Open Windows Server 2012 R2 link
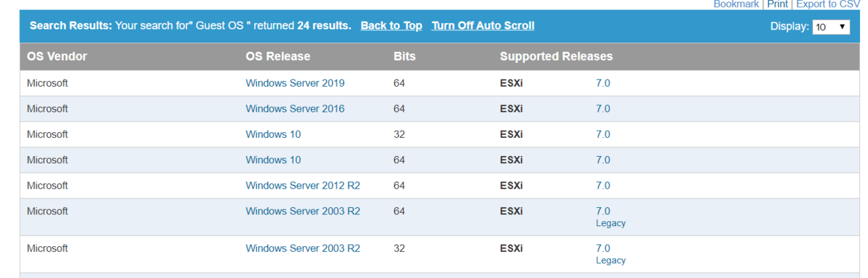 click(x=303, y=186)
